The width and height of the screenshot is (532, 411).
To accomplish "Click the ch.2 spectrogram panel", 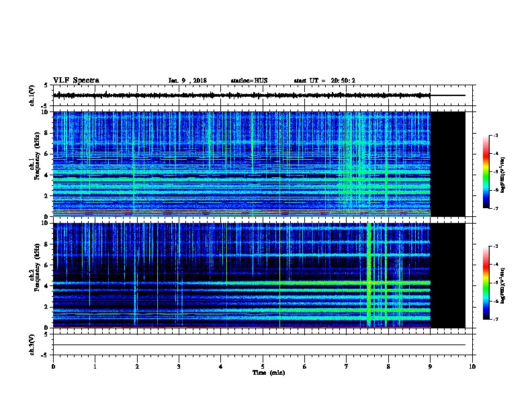I will [242, 275].
